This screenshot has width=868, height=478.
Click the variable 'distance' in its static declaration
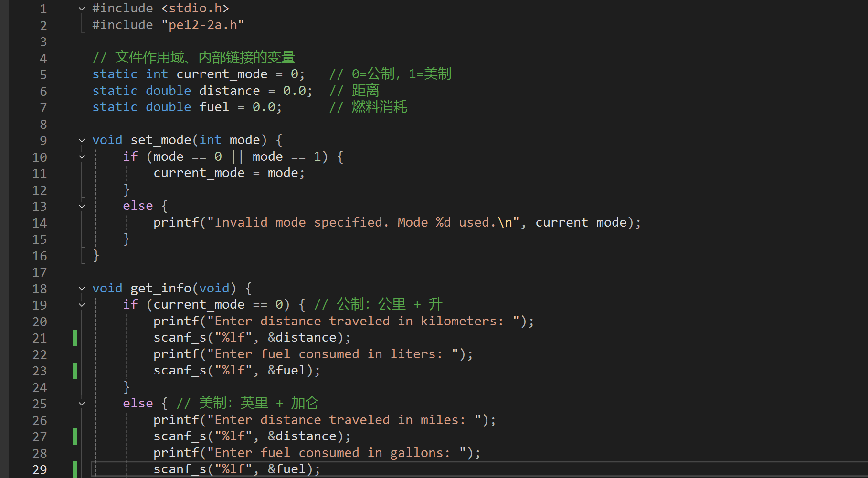coord(230,91)
